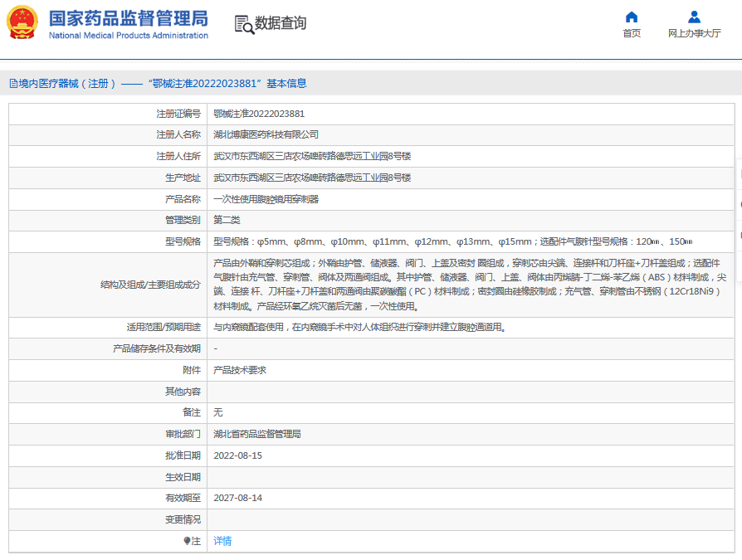The width and height of the screenshot is (742, 560).
Task: Click management category 第二类
Action: [227, 220]
